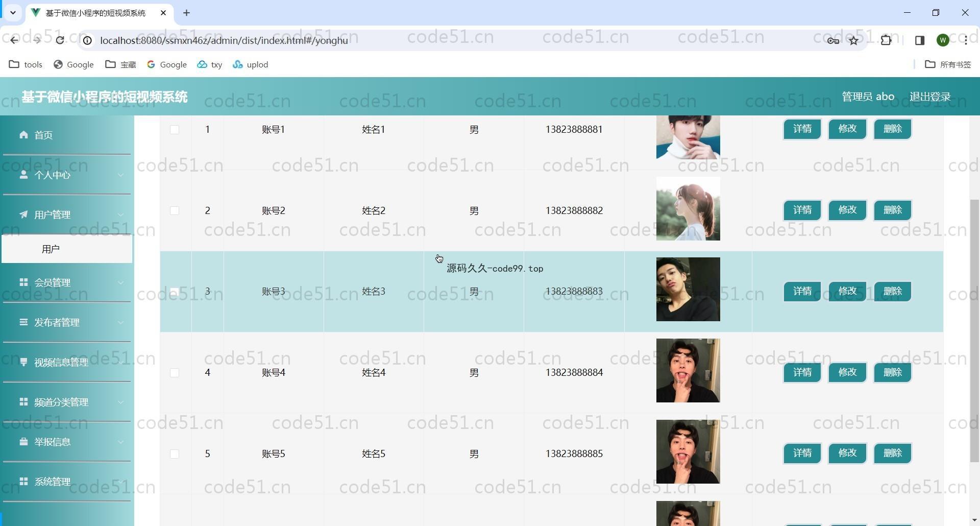Check the checkbox for row 账号4
Screen dimensions: 980x526
pos(175,373)
